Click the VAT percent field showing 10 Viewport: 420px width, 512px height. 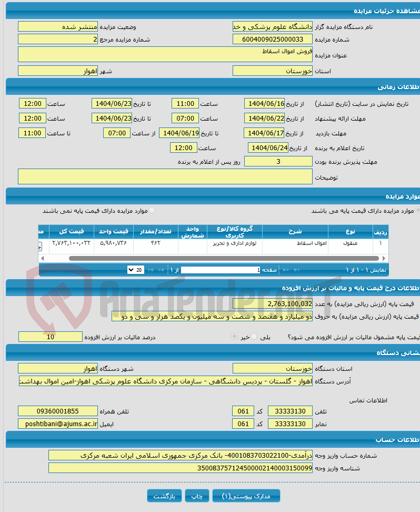tap(50, 337)
